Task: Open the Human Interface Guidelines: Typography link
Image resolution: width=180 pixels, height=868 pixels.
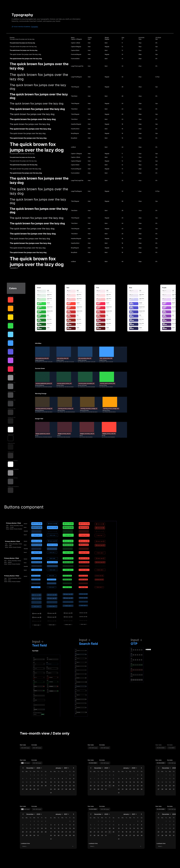Action: [25, 27]
